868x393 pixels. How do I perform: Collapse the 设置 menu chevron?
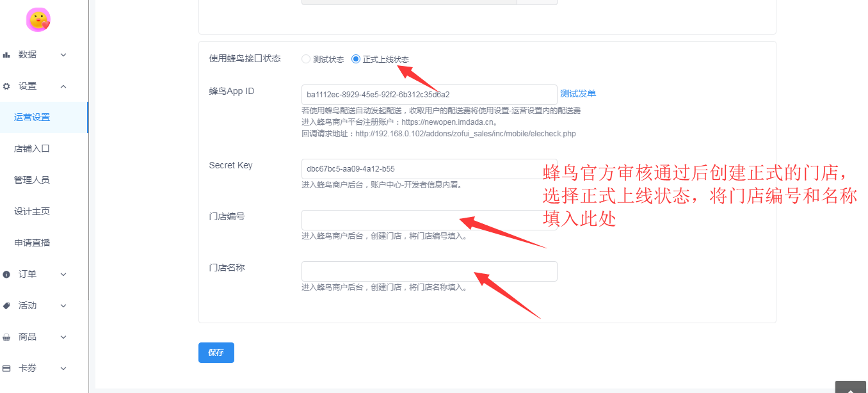63,86
